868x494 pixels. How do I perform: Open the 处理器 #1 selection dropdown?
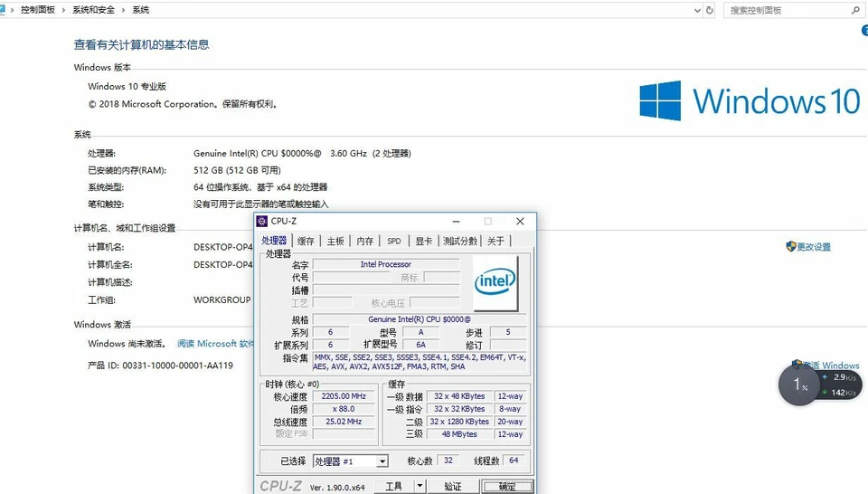pyautogui.click(x=382, y=461)
